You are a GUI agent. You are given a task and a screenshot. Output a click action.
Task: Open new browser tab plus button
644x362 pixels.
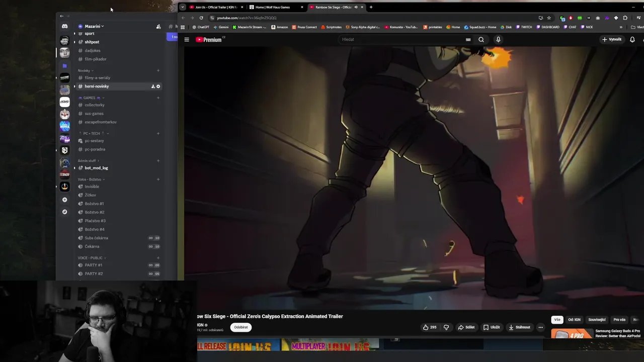(371, 7)
